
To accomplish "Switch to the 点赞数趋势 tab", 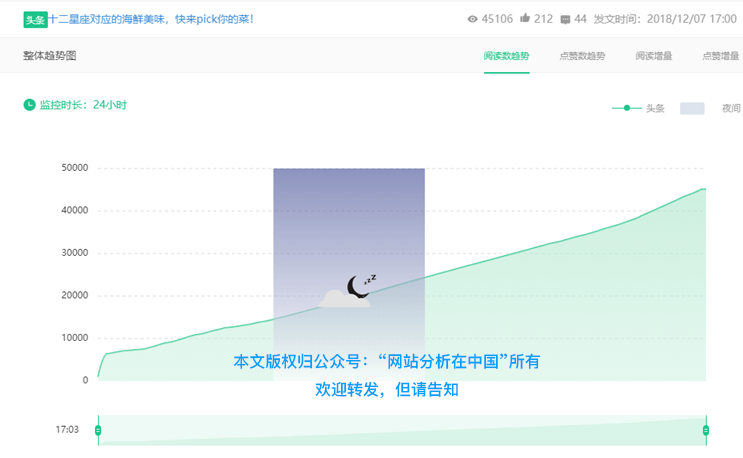I will click(x=582, y=56).
